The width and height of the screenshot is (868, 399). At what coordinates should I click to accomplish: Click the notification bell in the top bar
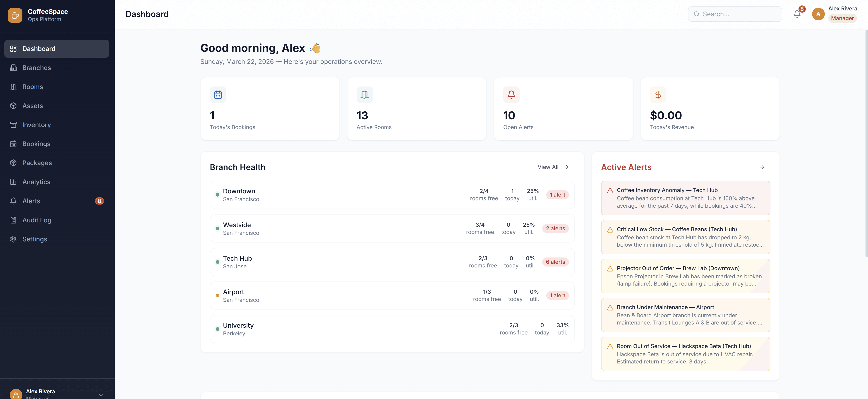[x=797, y=14]
